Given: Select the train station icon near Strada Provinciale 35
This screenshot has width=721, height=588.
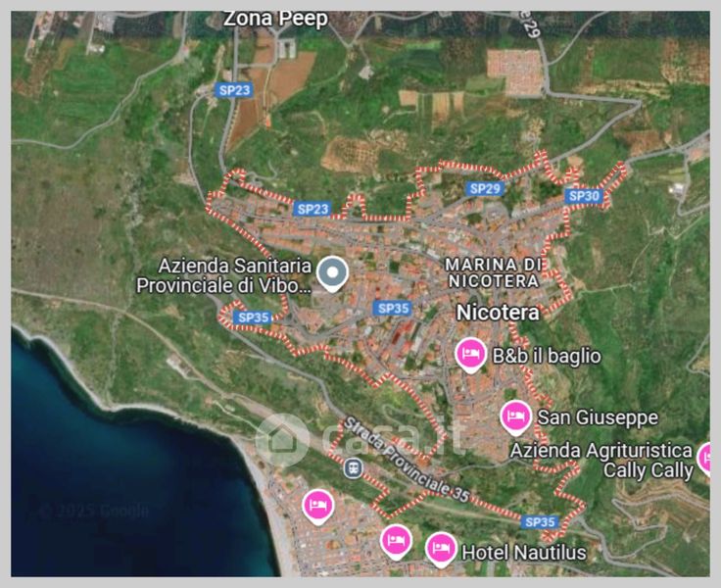Looking at the screenshot, I should (x=353, y=468).
